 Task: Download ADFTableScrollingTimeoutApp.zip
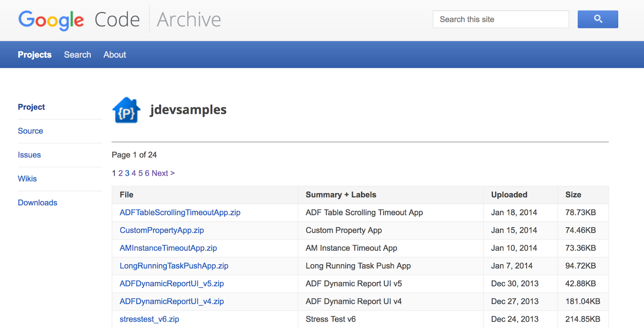click(x=180, y=213)
